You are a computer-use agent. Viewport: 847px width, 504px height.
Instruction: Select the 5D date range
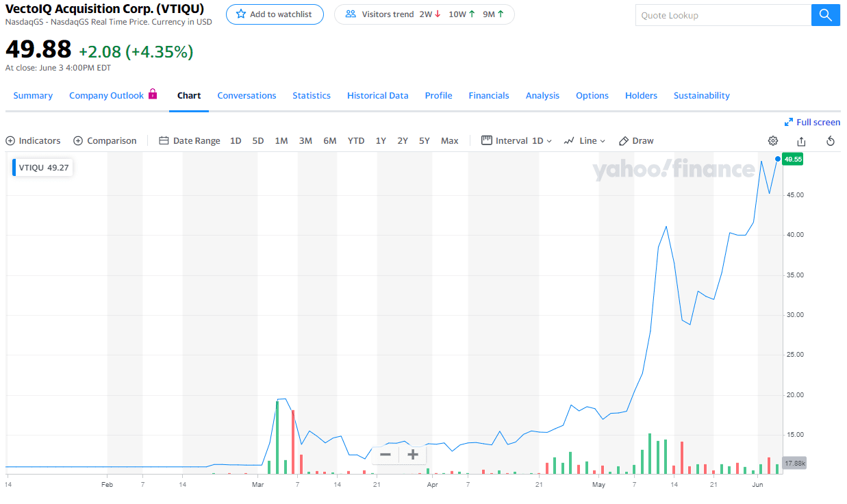258,141
